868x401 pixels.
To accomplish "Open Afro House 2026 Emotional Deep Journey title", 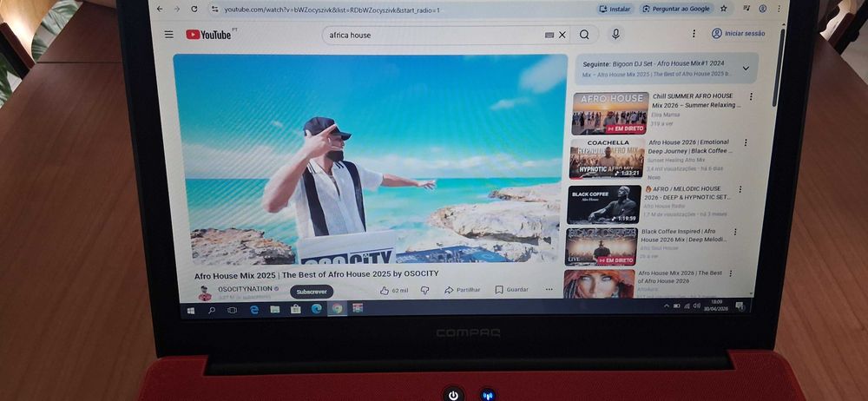I will click(691, 146).
